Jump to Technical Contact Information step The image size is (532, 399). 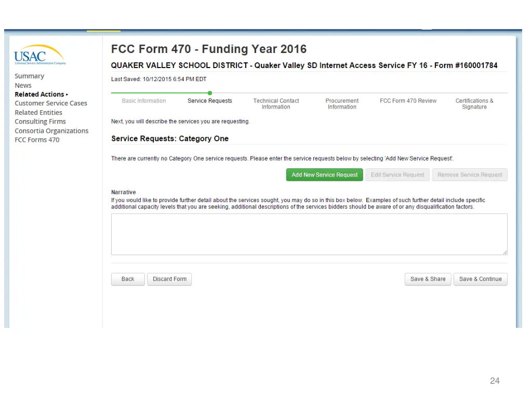click(276, 104)
